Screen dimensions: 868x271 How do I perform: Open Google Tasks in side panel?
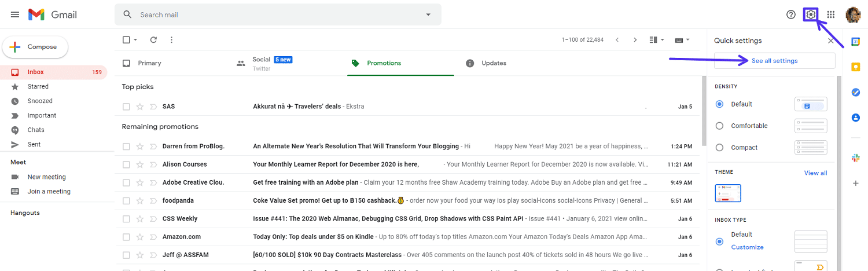[855, 92]
